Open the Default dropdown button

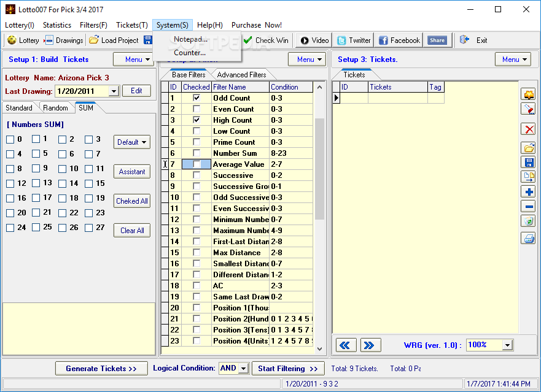[132, 142]
